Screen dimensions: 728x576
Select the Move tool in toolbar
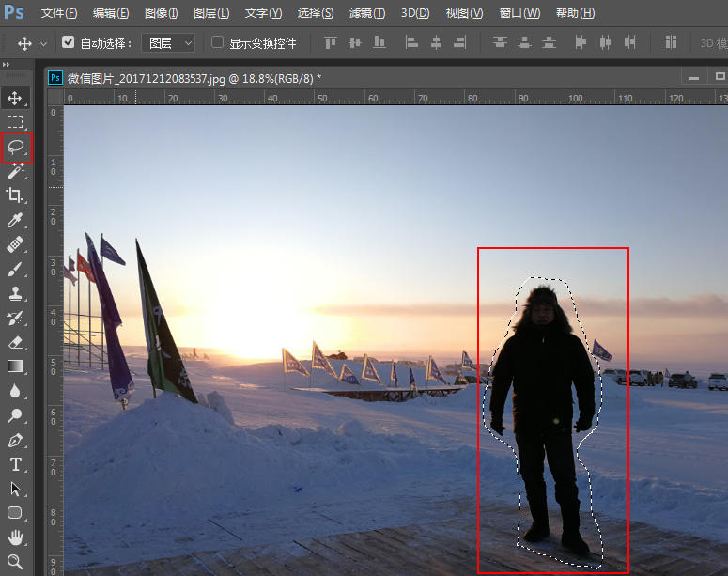point(16,98)
